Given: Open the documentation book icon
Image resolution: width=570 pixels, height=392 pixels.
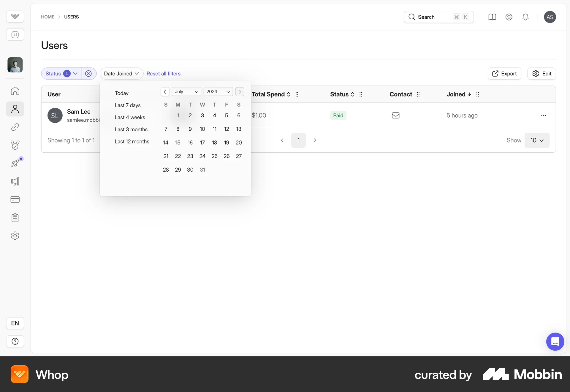Looking at the screenshot, I should 492,17.
